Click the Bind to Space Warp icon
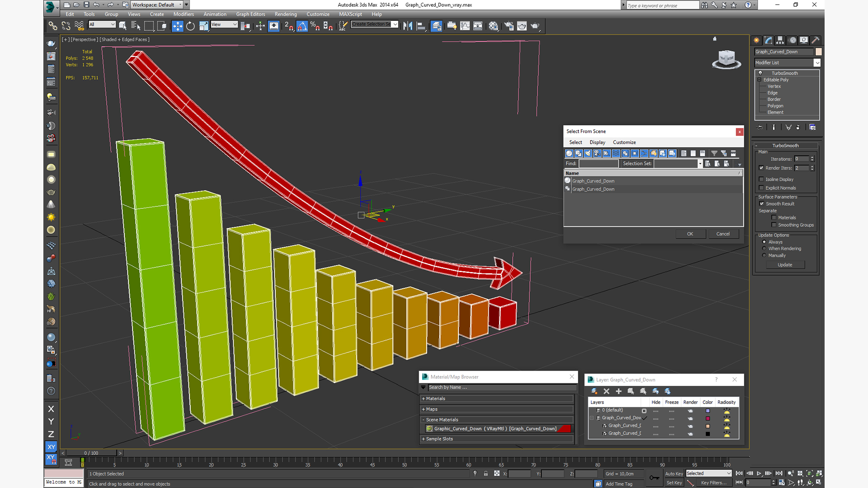 click(x=79, y=26)
